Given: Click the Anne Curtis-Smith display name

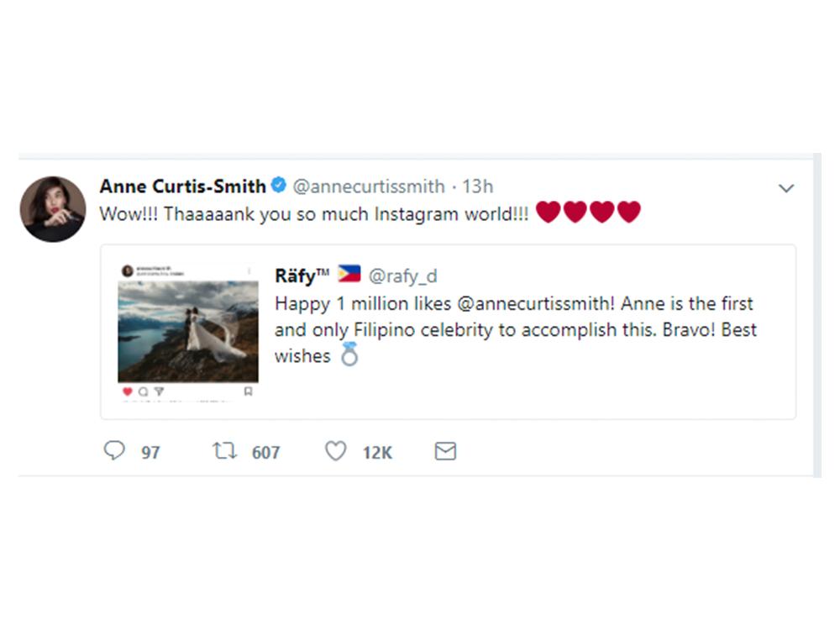Looking at the screenshot, I should pos(182,186).
